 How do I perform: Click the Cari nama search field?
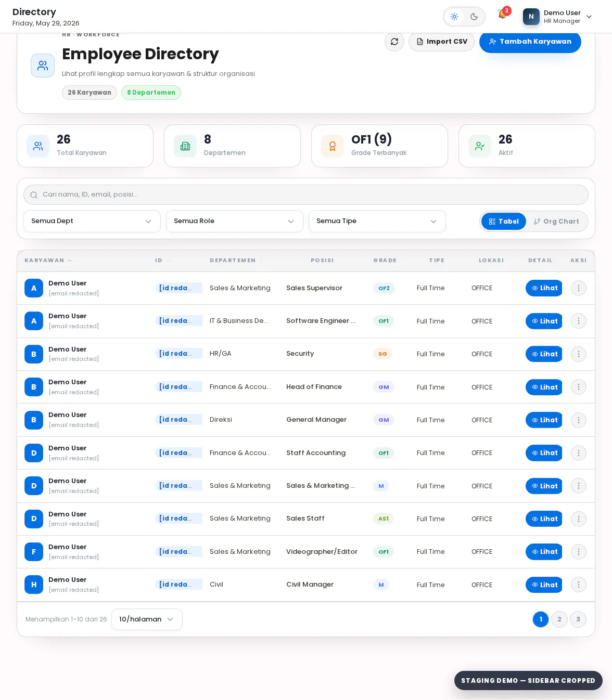pyautogui.click(x=306, y=195)
